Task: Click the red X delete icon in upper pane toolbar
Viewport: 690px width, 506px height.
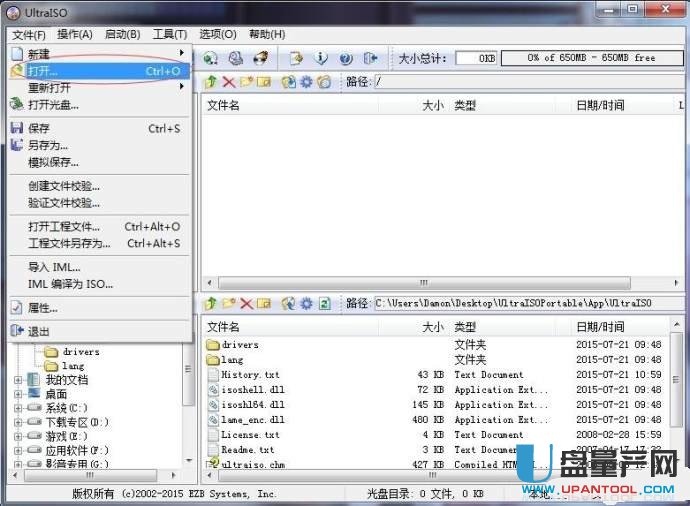Action: (x=229, y=81)
